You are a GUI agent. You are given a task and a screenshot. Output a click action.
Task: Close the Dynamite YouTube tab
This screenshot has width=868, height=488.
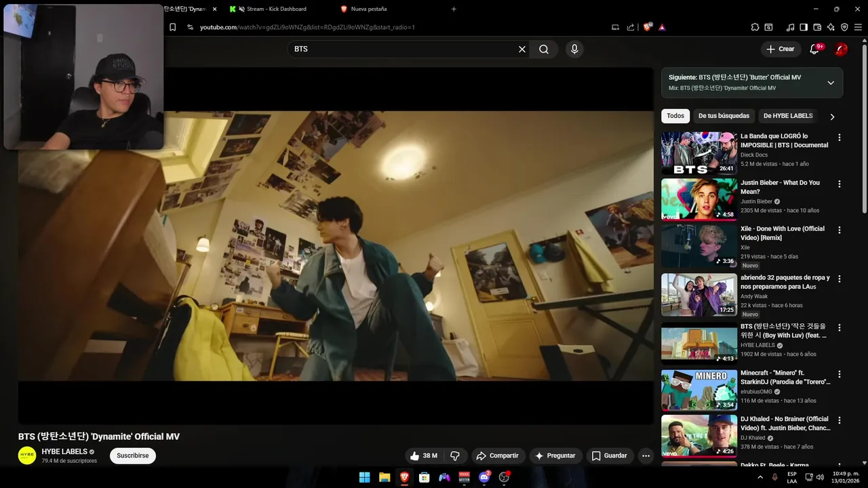click(215, 9)
